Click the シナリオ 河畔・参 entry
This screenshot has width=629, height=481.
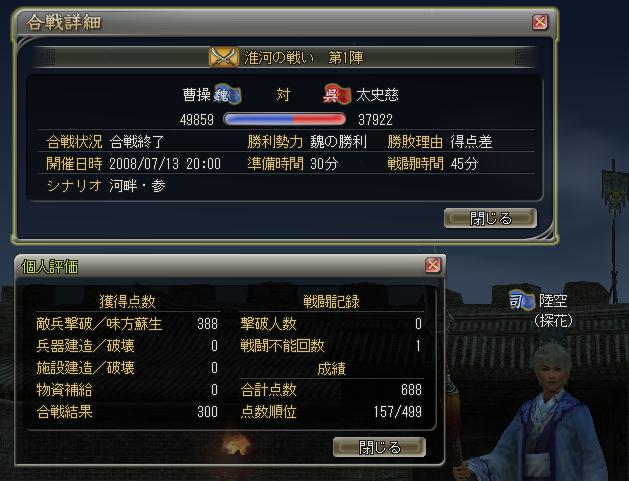106,186
